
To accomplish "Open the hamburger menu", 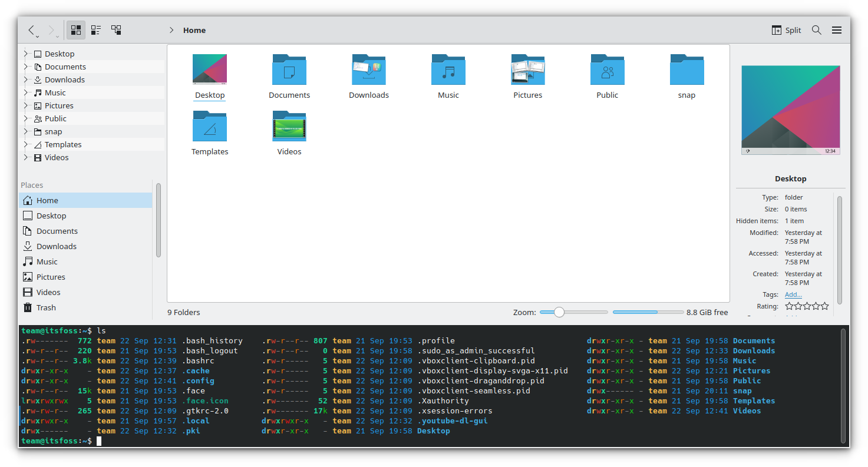I will tap(837, 29).
